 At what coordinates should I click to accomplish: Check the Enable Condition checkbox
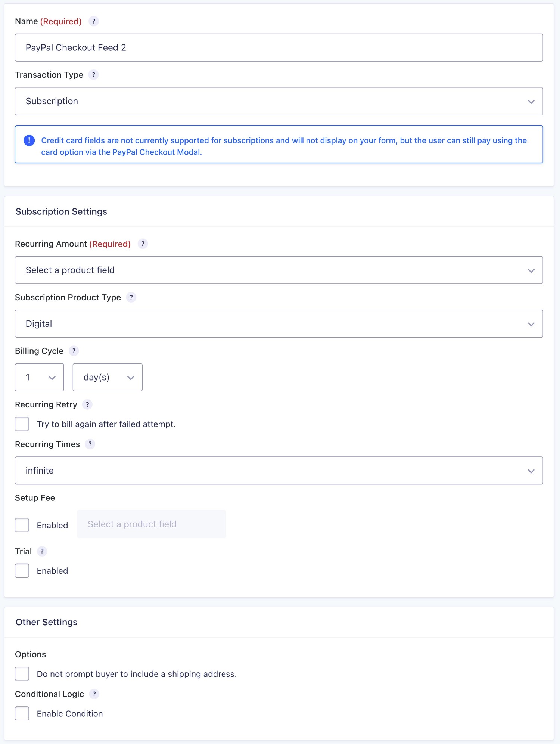[x=22, y=713]
